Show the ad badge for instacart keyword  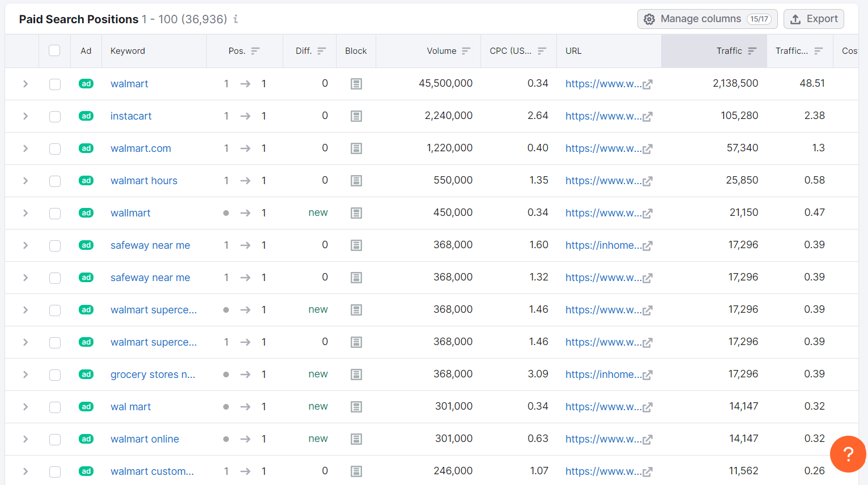(86, 116)
